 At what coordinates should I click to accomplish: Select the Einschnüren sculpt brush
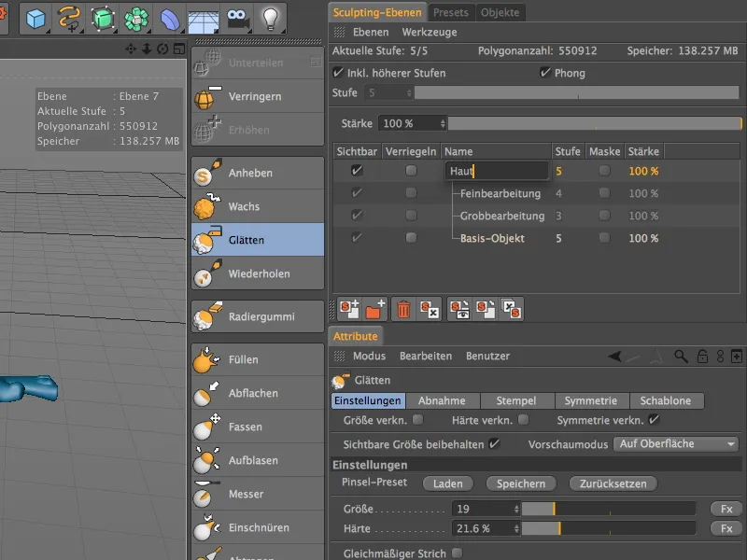(258, 527)
